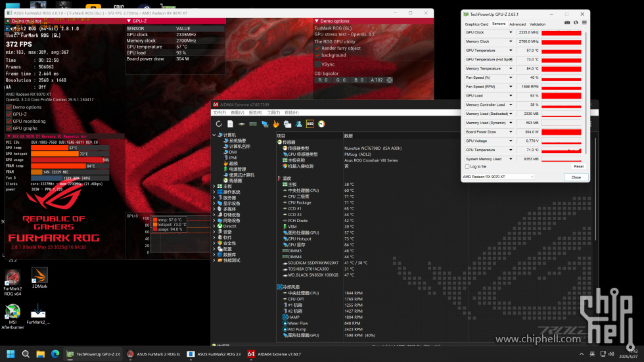This screenshot has width=644, height=362.
Task: Click the AIDA64 memory benchmark toolbar icon
Action: click(253, 124)
